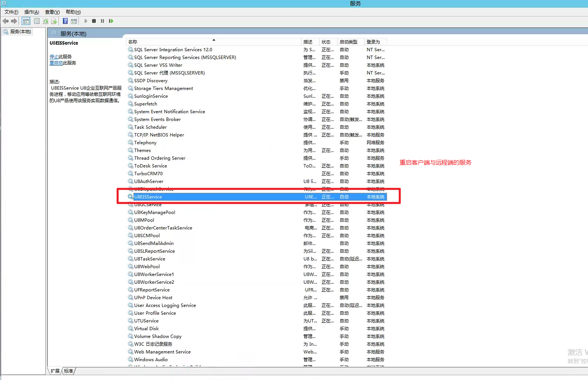The image size is (588, 380).
Task: Open the 操作(A) menu
Action: click(x=31, y=12)
